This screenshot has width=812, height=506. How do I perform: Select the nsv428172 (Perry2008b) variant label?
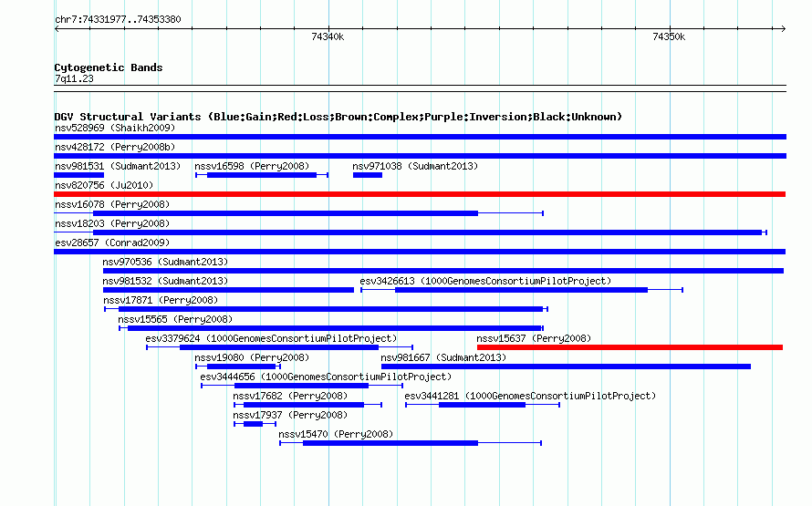click(x=115, y=147)
